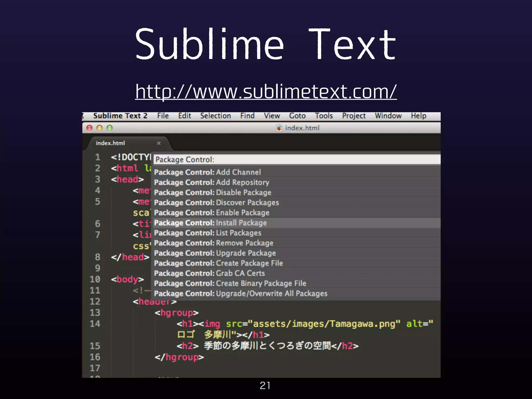Click line number 1 in the gutter
This screenshot has height=399, width=532.
(97, 157)
